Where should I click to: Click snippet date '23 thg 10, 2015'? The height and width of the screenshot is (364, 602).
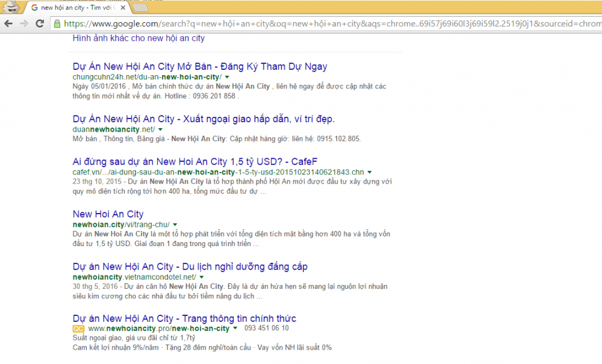[x=97, y=182]
